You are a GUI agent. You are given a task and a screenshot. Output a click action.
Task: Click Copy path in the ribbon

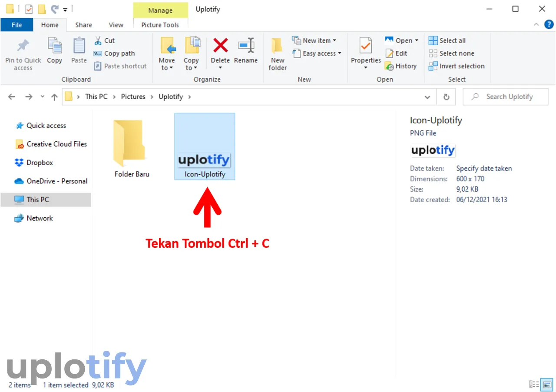[114, 53]
